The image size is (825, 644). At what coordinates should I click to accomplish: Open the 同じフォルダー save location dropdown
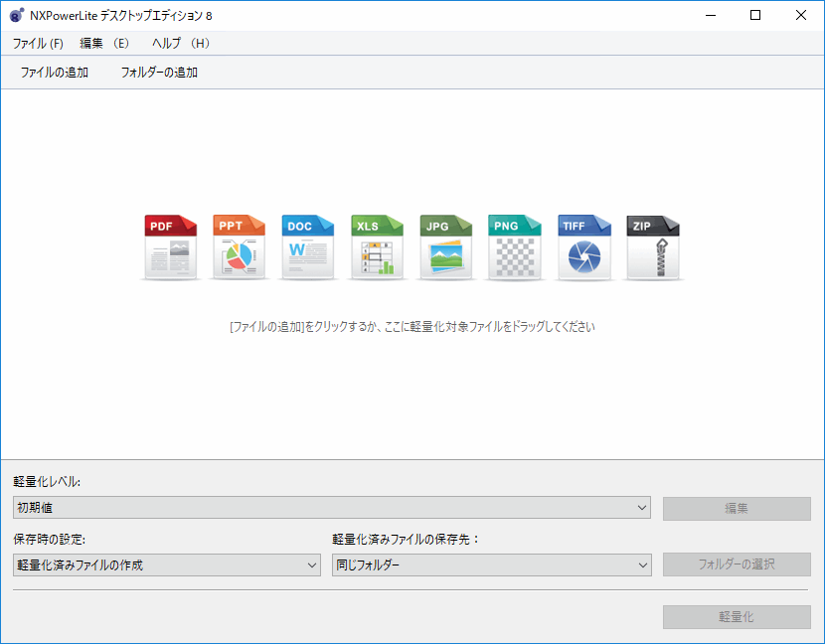491,565
